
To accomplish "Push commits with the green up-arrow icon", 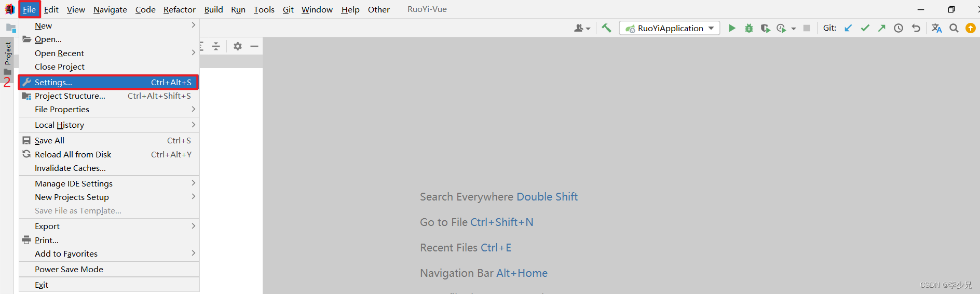I will click(881, 28).
